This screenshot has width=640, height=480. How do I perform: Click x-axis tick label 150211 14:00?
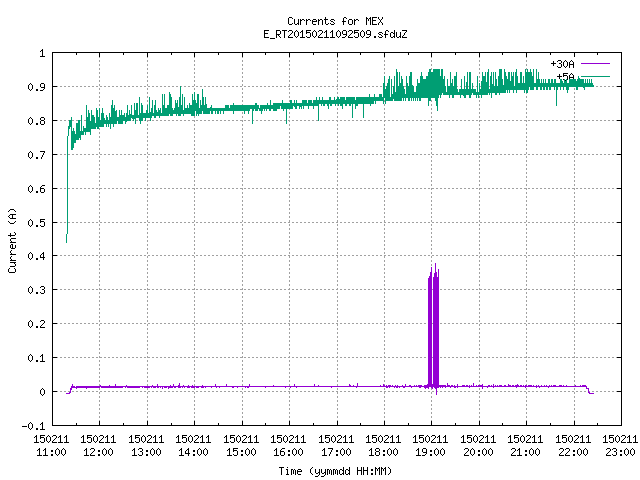194,446
